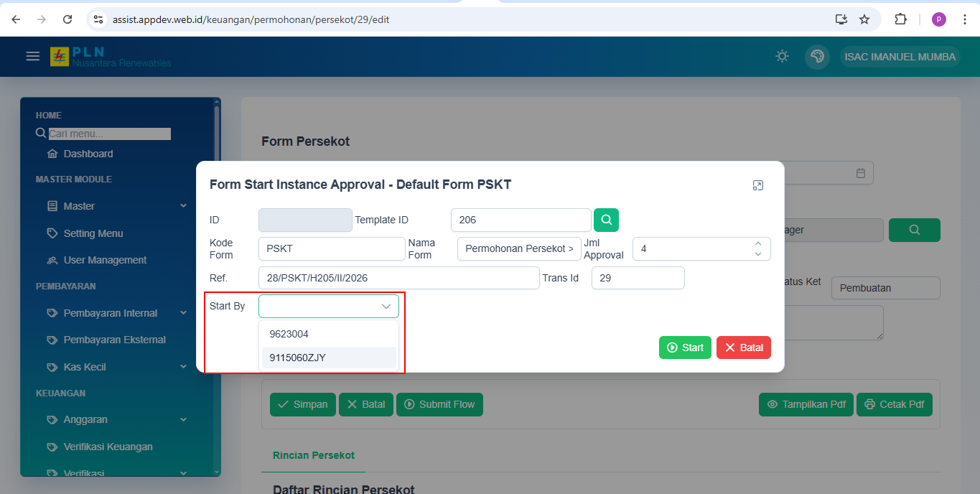Open the browser extensions puzzle icon

[x=900, y=19]
